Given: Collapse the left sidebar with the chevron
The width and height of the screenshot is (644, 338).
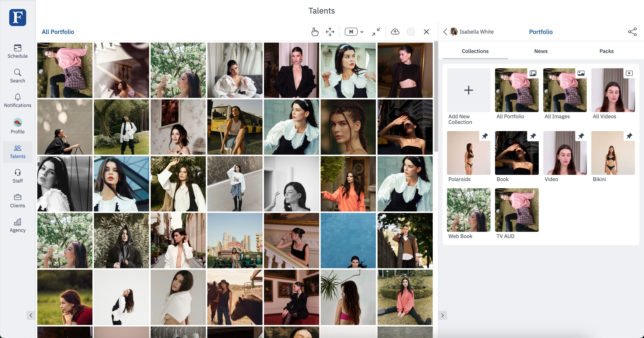Looking at the screenshot, I should pyautogui.click(x=31, y=315).
